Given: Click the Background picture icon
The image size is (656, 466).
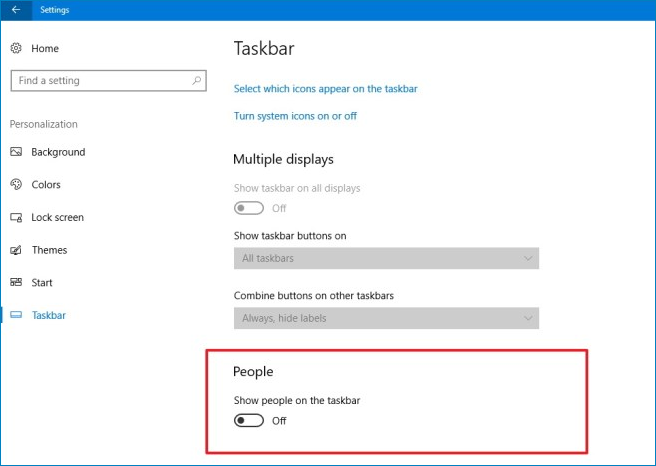Looking at the screenshot, I should click(16, 152).
